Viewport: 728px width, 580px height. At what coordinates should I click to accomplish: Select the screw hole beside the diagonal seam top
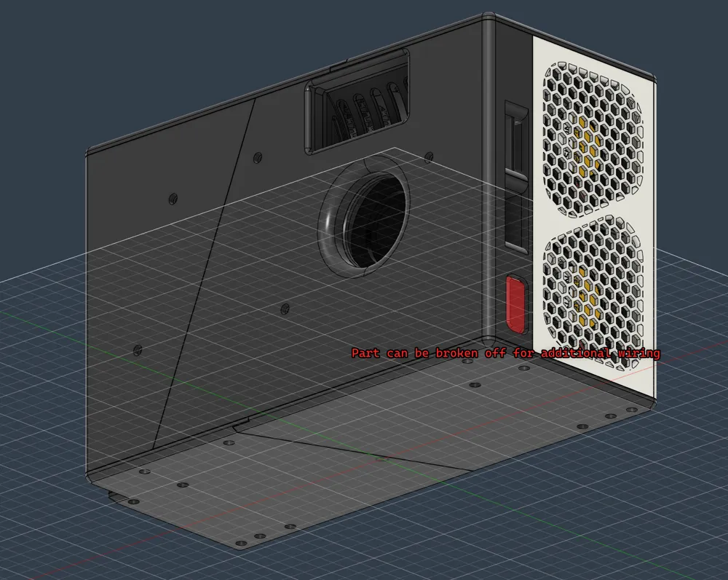pos(257,158)
